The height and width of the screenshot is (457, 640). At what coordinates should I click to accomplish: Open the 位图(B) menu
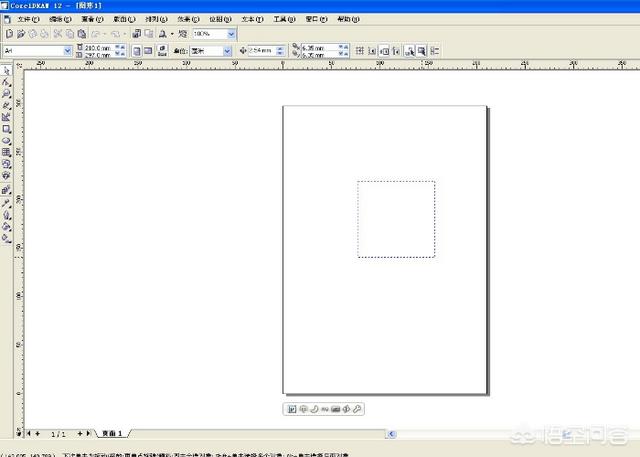220,19
